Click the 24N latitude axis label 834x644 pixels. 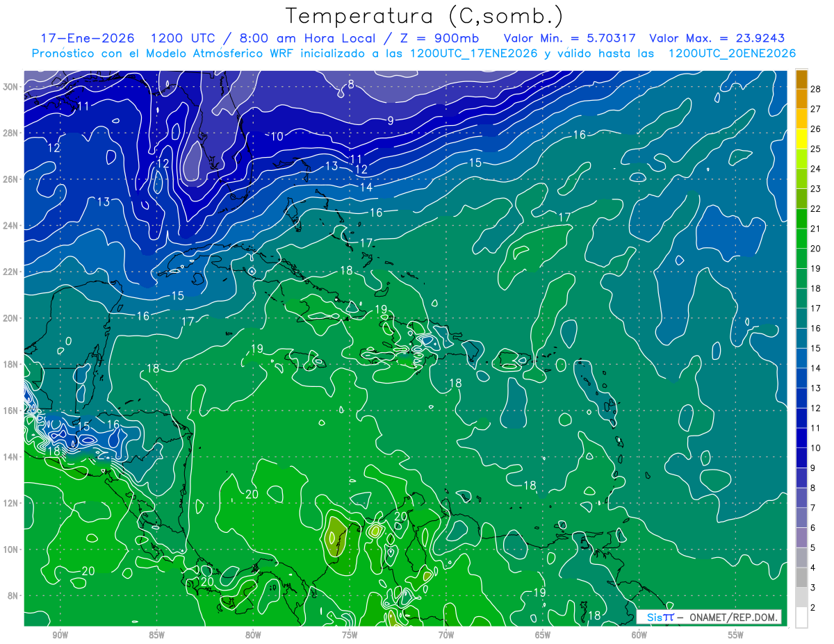point(12,226)
